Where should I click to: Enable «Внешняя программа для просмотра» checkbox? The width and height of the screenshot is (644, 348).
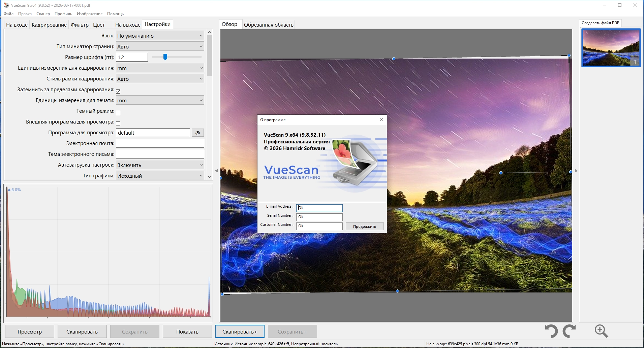pyautogui.click(x=118, y=124)
